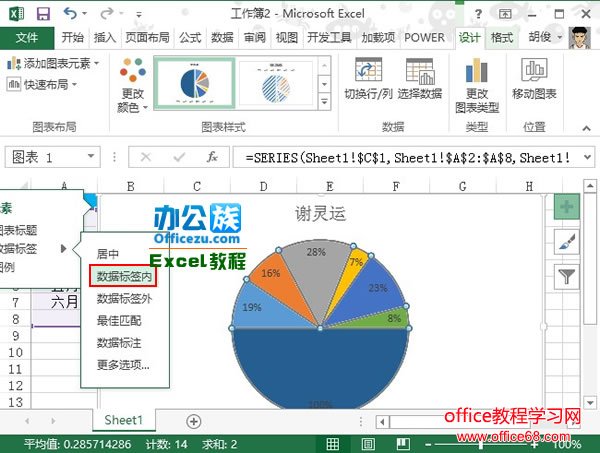Click the formula bar Enter checkmark icon
600x453 pixels.
tap(179, 157)
